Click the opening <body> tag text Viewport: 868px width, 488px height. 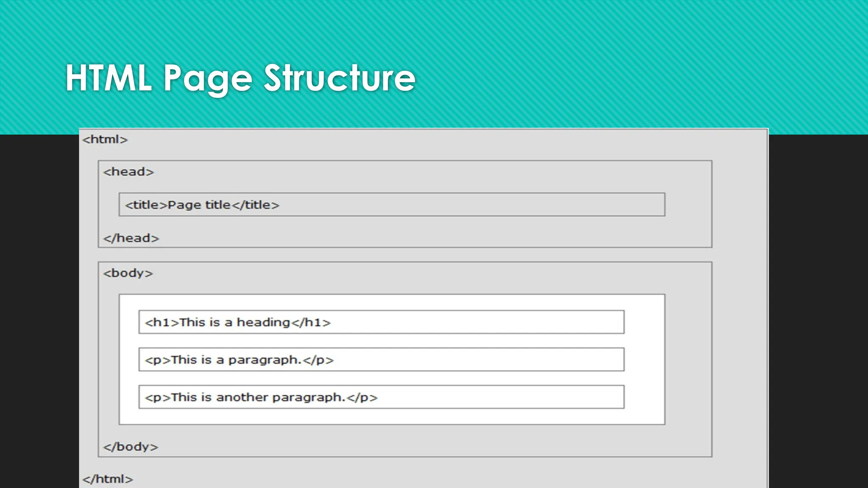click(128, 273)
